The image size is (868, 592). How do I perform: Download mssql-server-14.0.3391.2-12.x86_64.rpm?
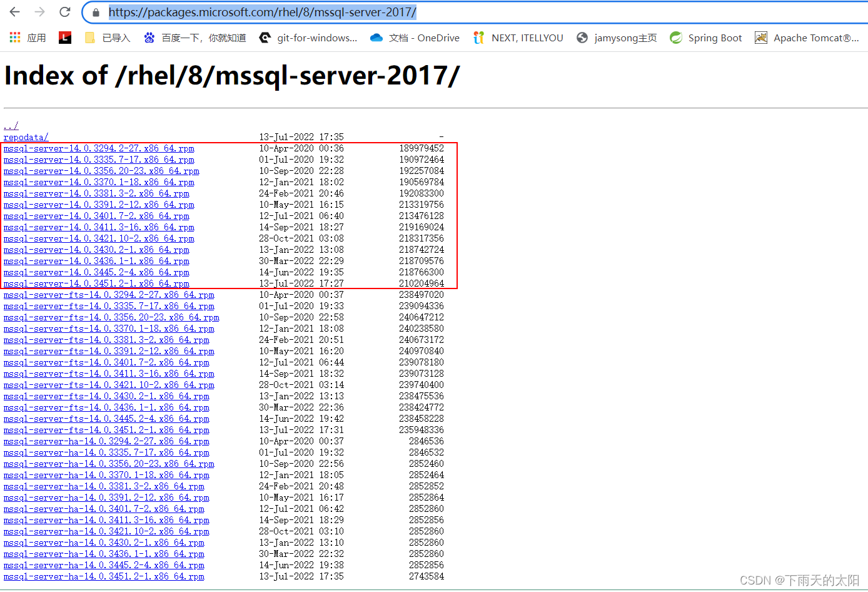[x=99, y=205]
